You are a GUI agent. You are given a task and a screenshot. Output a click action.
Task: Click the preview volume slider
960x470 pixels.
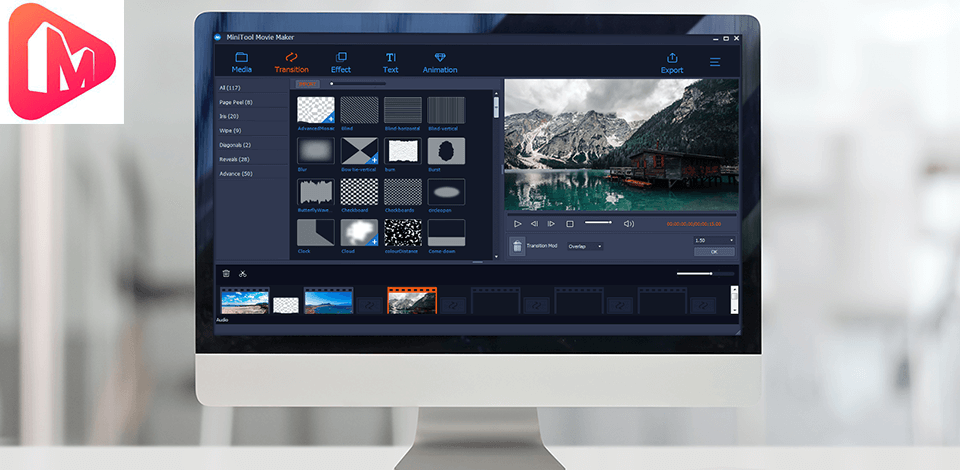[598, 222]
